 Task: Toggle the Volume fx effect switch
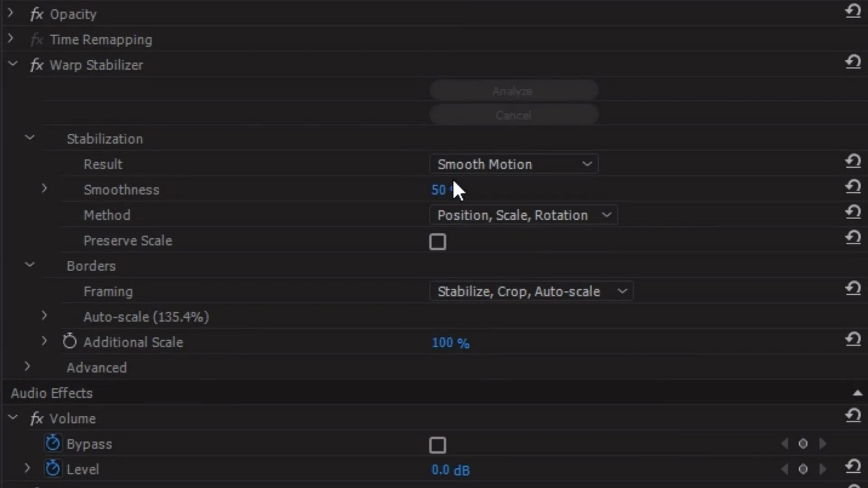(37, 418)
